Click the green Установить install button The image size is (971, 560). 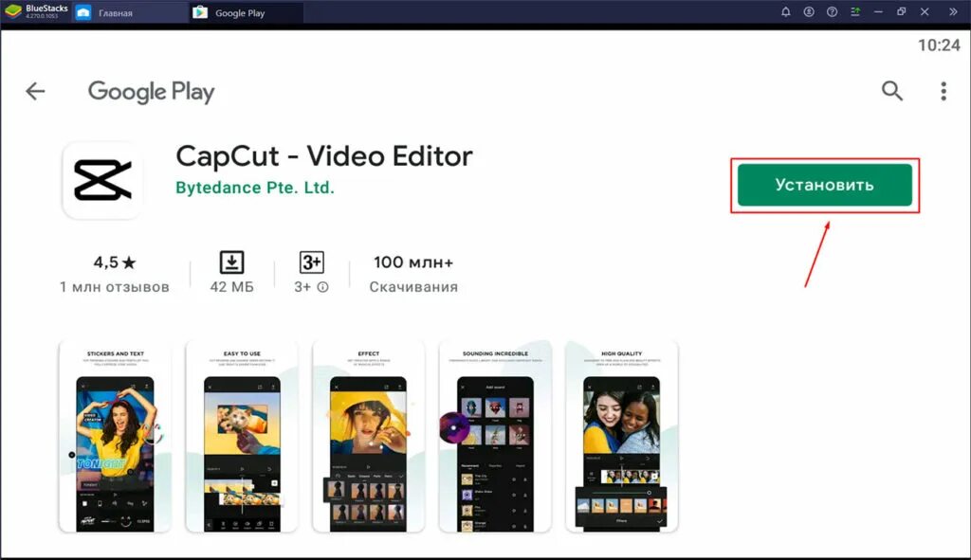click(x=824, y=185)
